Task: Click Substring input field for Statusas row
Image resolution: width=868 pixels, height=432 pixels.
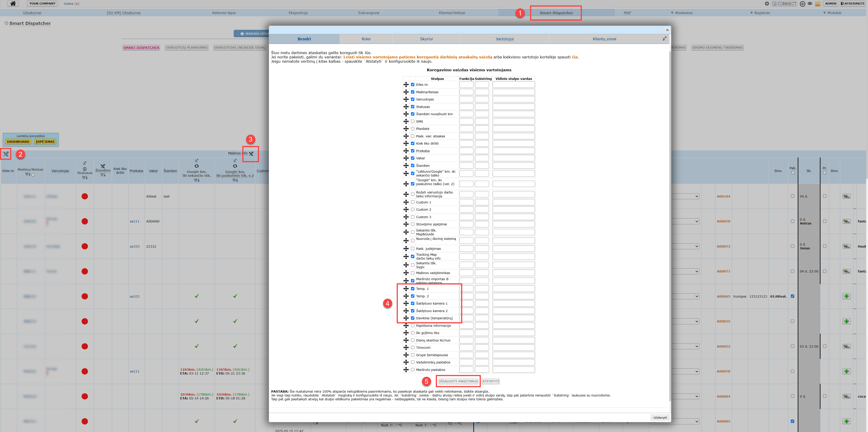Action: point(482,107)
